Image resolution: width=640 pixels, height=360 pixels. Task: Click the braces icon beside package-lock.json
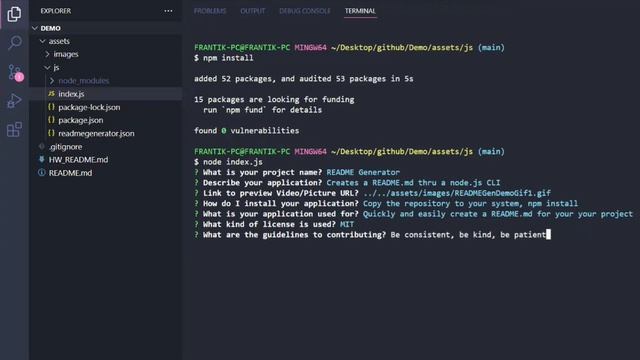pos(51,107)
